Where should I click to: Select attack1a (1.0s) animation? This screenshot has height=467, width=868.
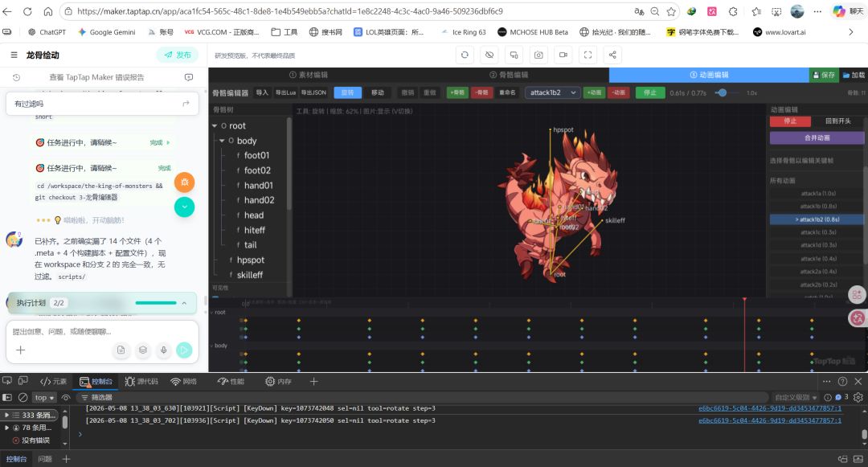(x=817, y=194)
